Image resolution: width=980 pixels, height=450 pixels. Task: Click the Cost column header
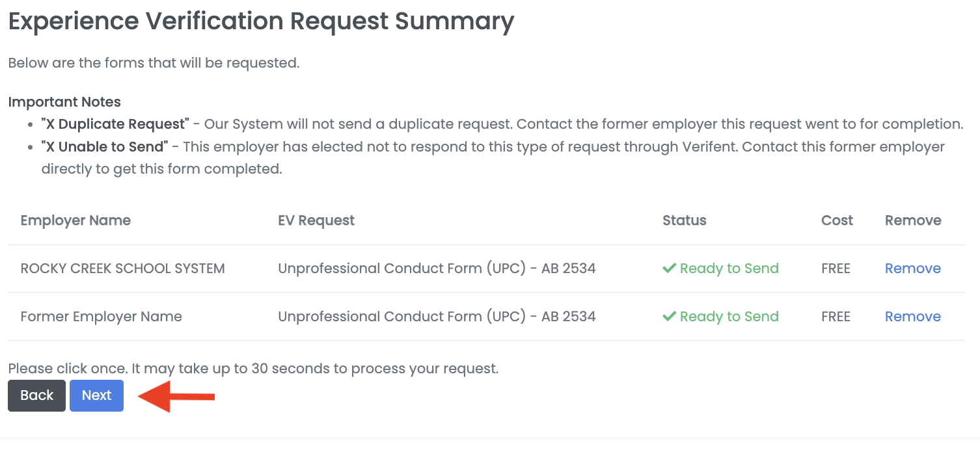pyautogui.click(x=836, y=220)
